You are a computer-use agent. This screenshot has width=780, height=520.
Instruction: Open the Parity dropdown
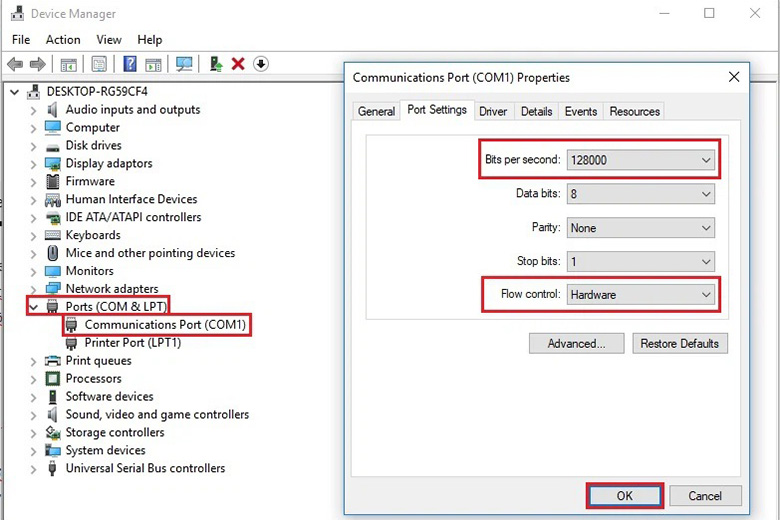coord(641,228)
